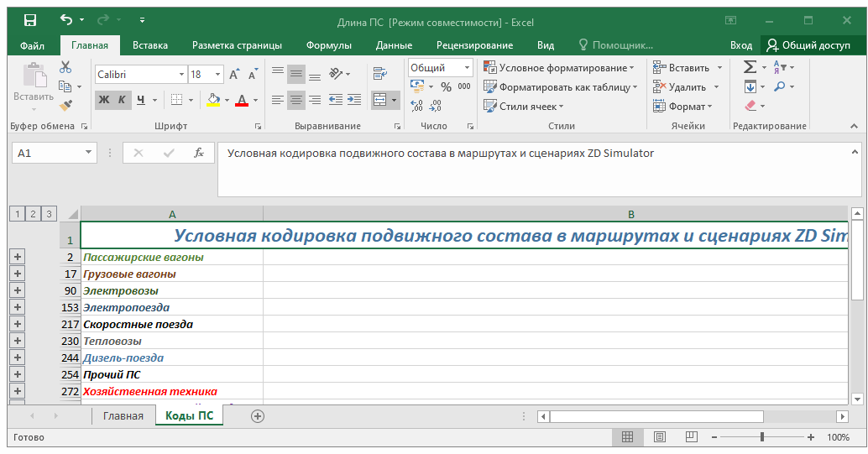The image size is (868, 454).
Task: Switch to the Формулы ribbon tab
Action: click(329, 45)
